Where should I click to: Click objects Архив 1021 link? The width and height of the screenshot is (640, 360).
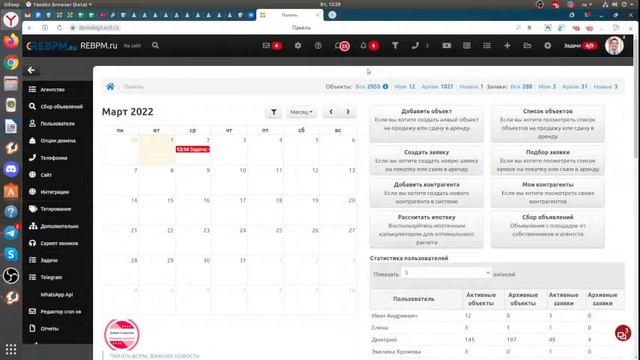coord(437,87)
